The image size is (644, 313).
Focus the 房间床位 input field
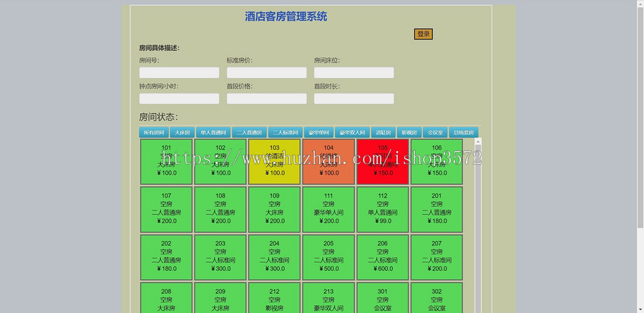[354, 73]
